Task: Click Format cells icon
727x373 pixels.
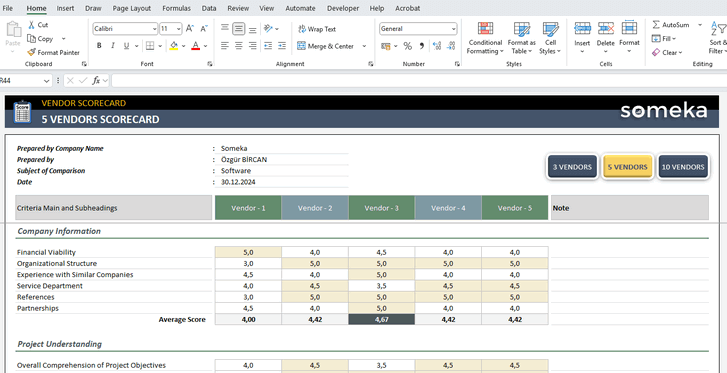Action: coord(629,27)
